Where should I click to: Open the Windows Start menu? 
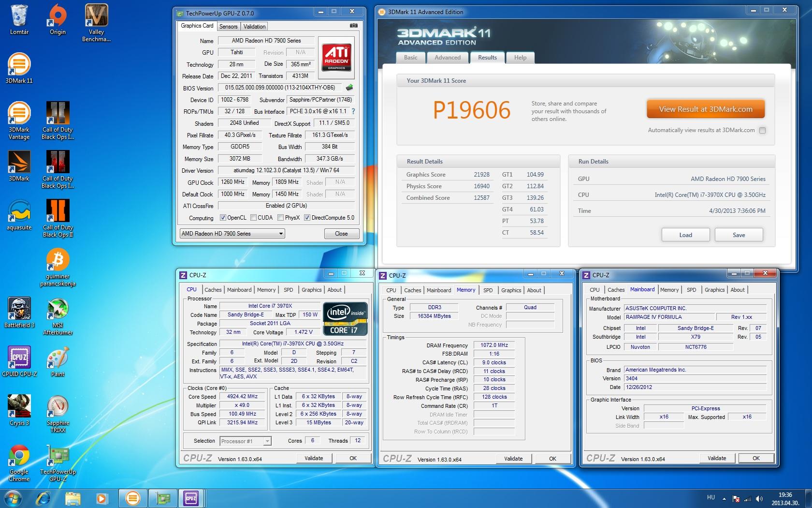click(13, 498)
